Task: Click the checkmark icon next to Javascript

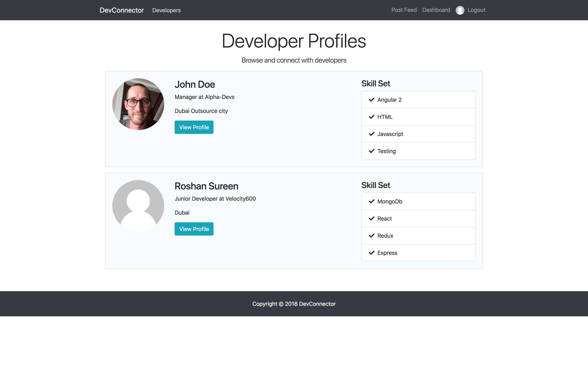Action: coord(372,134)
